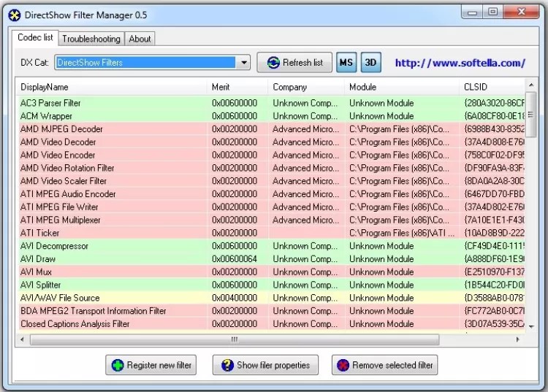Viewport: 548px width, 392px height.
Task: Minimize the Filter Manager window
Action: (x=472, y=12)
